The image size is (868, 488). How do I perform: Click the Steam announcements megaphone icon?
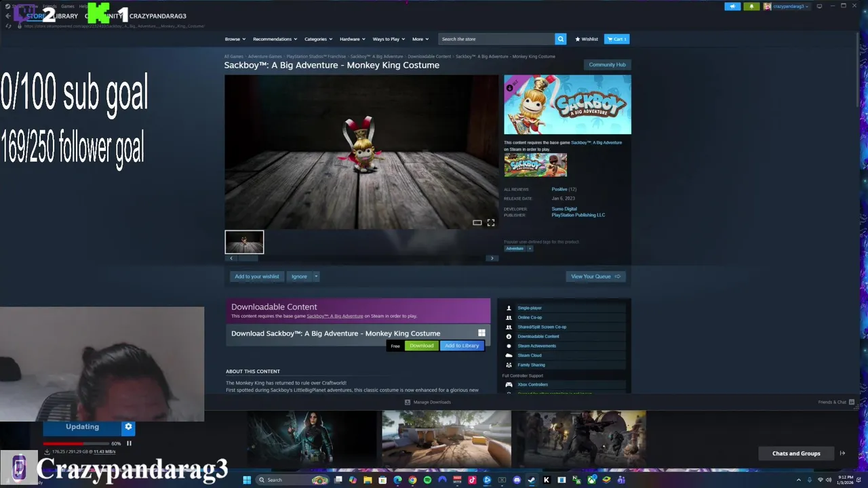point(732,6)
